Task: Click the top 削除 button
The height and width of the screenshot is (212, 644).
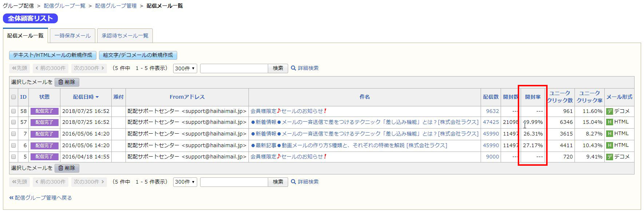Action: (x=67, y=82)
